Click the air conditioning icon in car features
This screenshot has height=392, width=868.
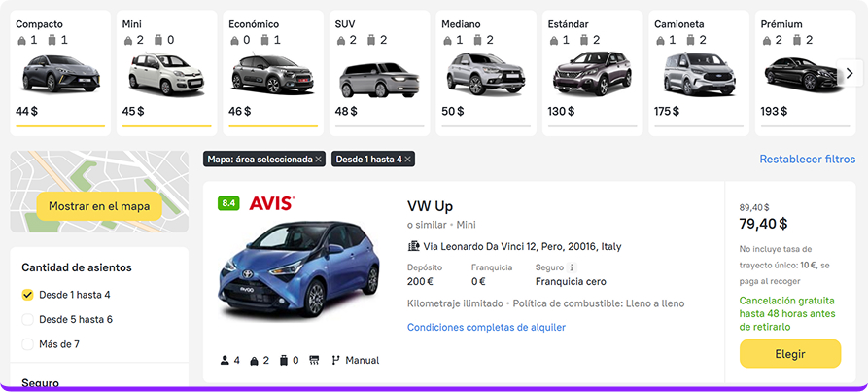[x=314, y=360]
